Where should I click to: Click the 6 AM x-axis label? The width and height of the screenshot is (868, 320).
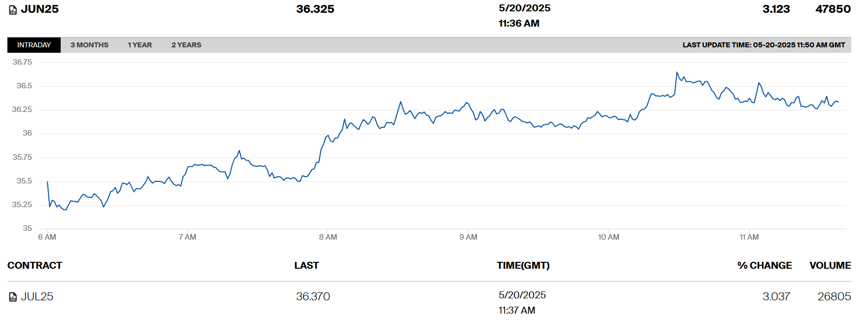tap(47, 237)
